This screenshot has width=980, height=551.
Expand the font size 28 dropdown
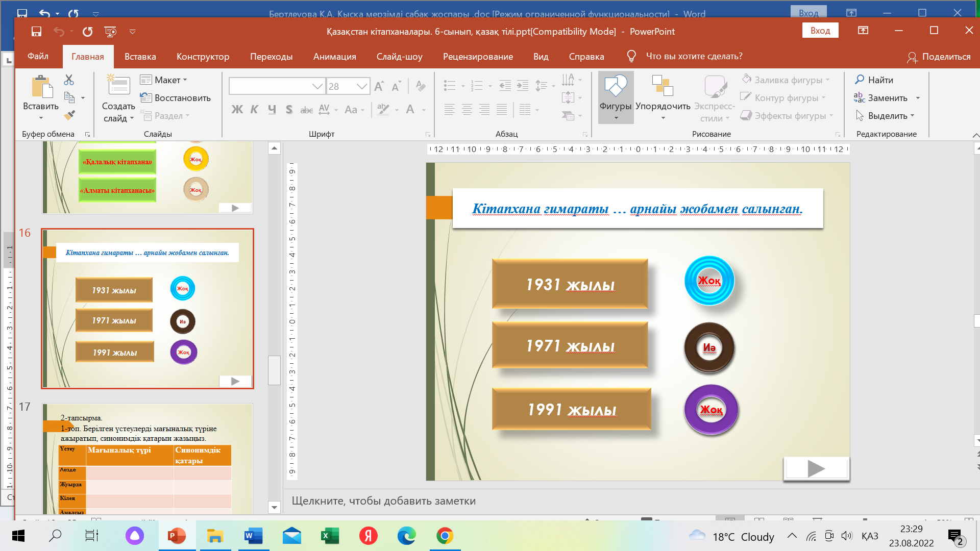[362, 86]
